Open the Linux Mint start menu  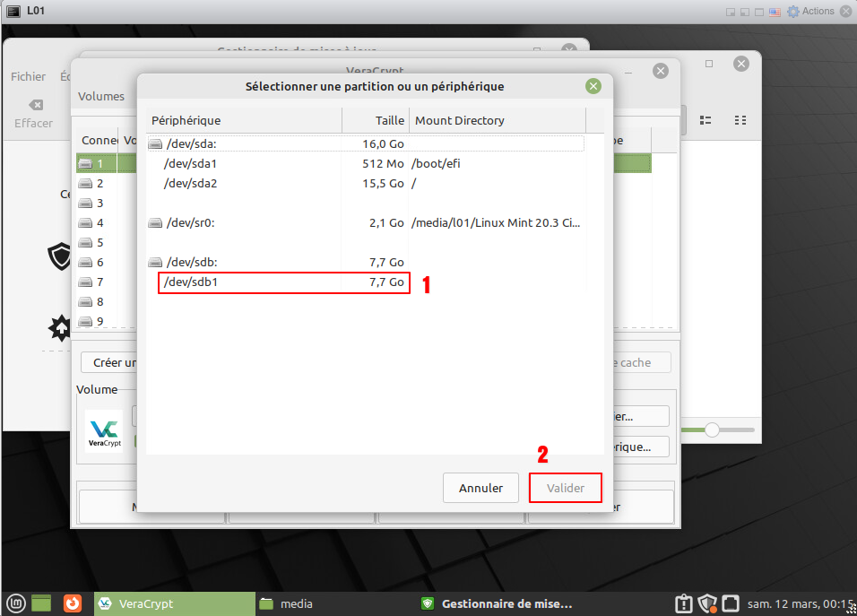14,603
